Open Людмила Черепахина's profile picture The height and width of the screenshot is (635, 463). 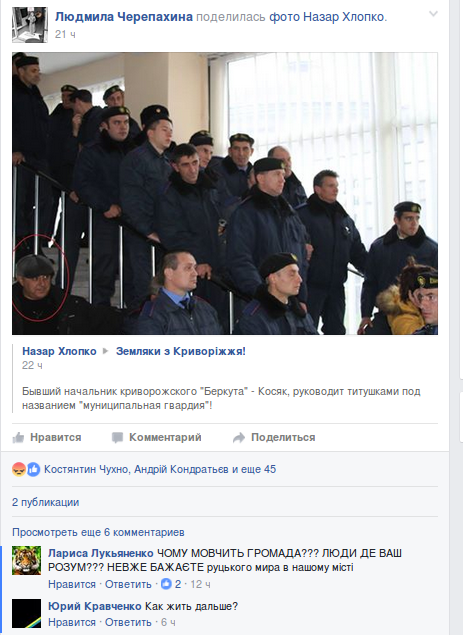point(30,25)
